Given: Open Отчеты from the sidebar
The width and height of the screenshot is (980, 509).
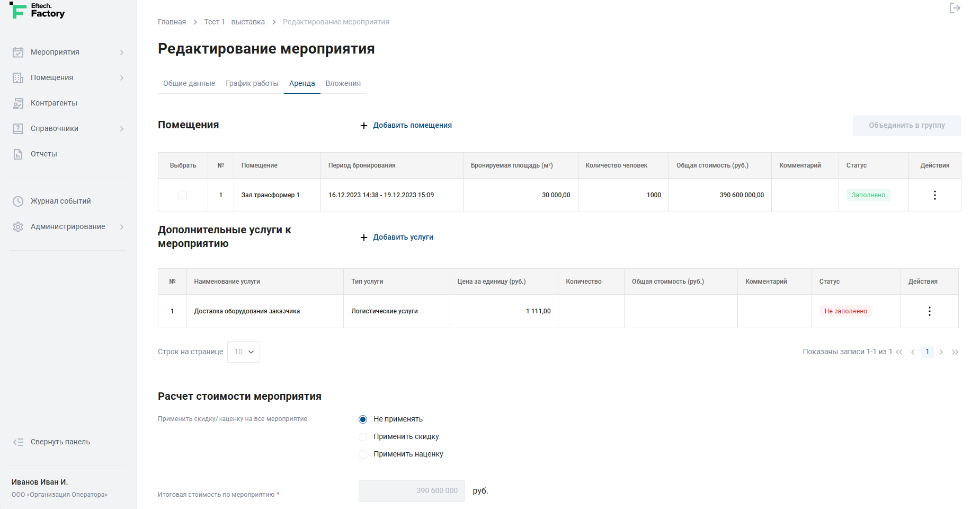Looking at the screenshot, I should 43,154.
